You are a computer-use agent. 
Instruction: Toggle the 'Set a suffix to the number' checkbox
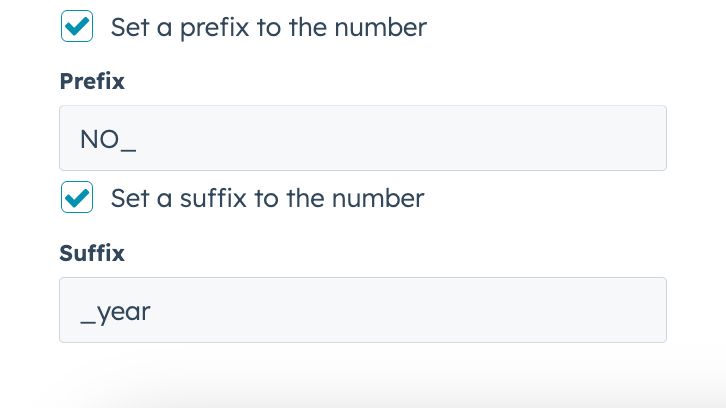point(77,198)
